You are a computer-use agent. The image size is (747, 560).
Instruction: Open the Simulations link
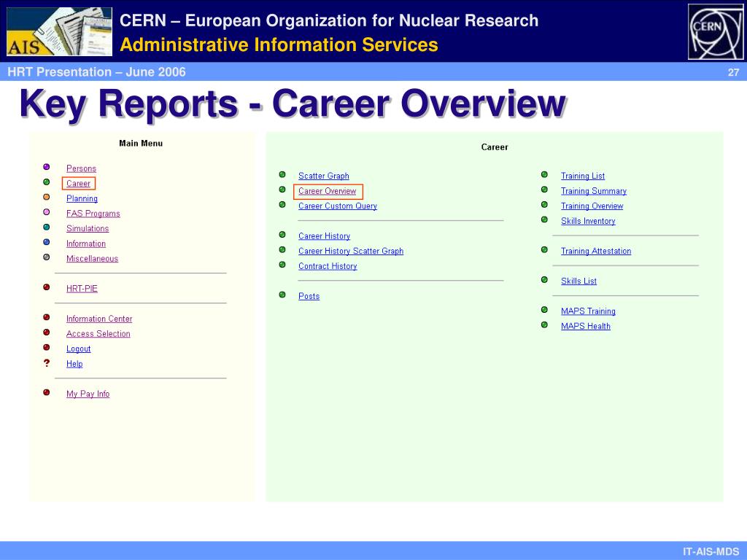88,228
